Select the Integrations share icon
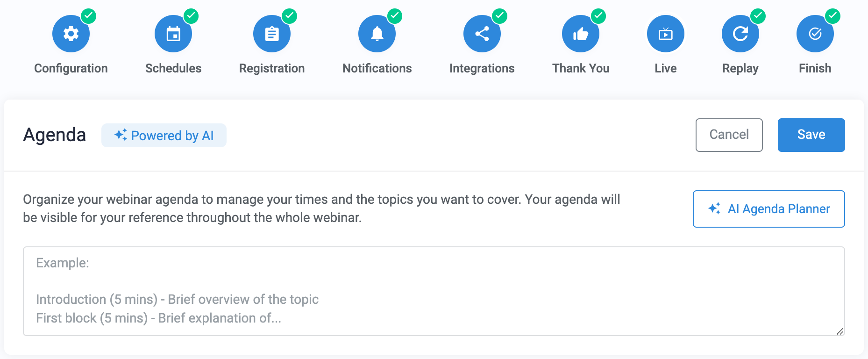 (x=482, y=33)
